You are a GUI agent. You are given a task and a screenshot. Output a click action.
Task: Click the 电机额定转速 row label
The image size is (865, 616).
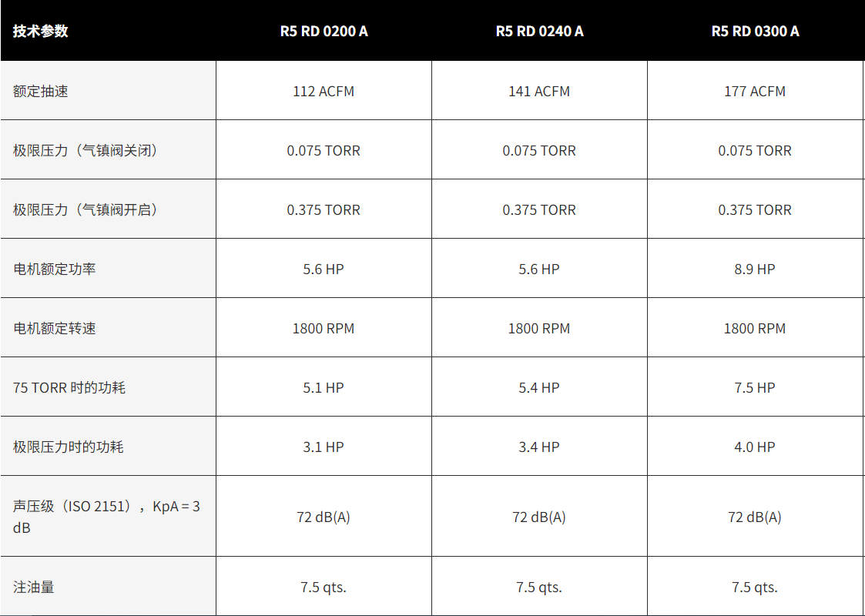pyautogui.click(x=55, y=328)
